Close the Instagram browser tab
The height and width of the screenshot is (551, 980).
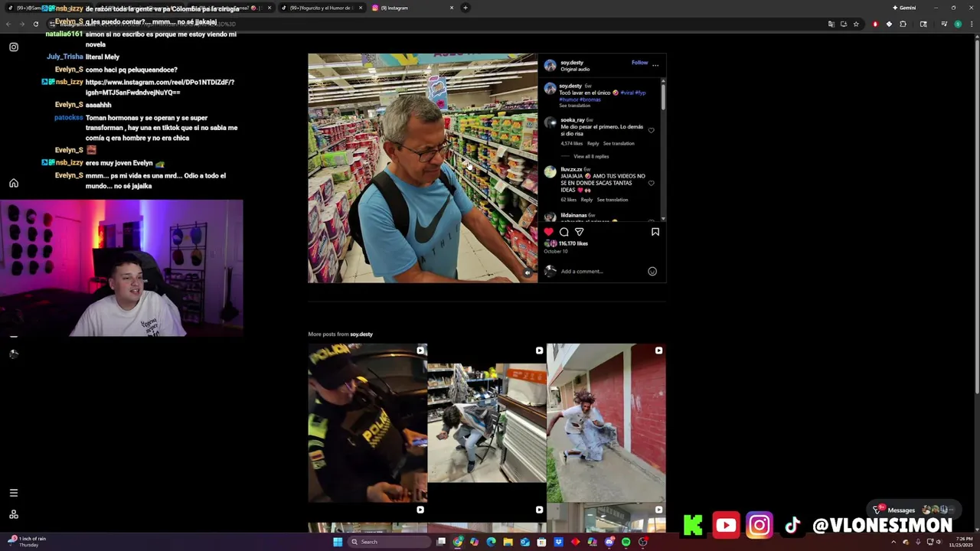pos(452,8)
